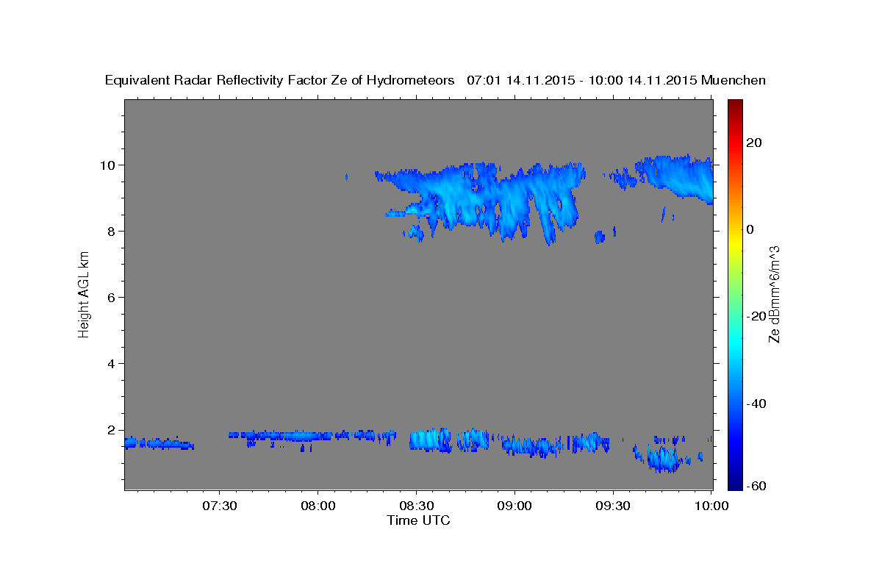Click the colorbar label 0
This screenshot has height=588, width=882.
750,229
